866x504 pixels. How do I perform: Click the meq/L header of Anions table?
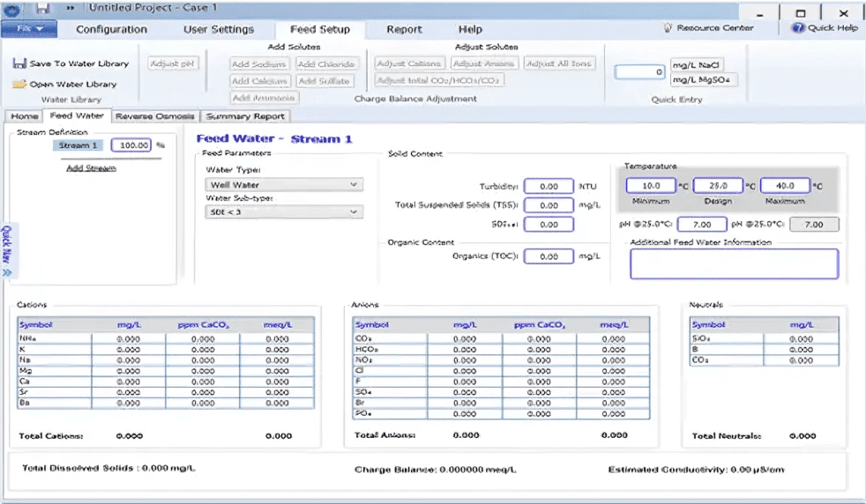click(614, 324)
